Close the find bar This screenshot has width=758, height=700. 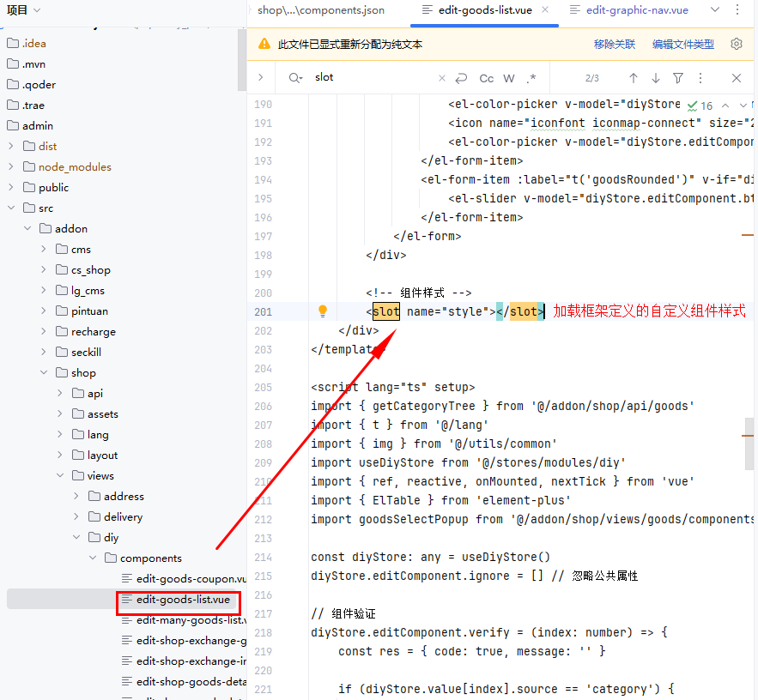736,78
